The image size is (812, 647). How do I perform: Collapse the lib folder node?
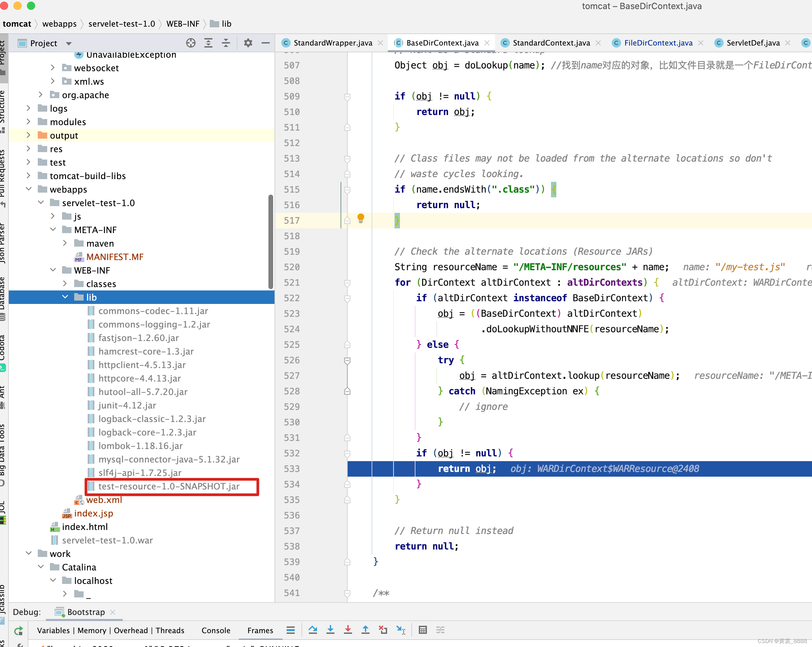(65, 297)
